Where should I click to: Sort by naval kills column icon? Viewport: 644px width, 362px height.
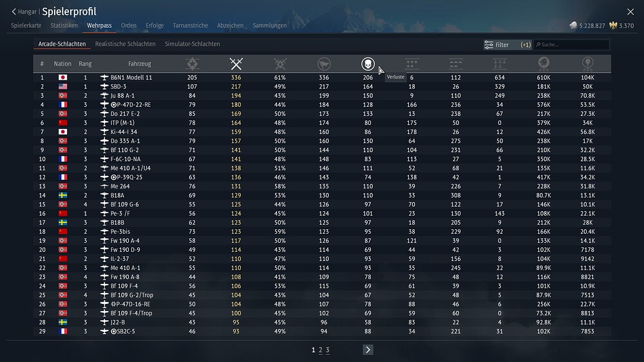pyautogui.click(x=499, y=64)
